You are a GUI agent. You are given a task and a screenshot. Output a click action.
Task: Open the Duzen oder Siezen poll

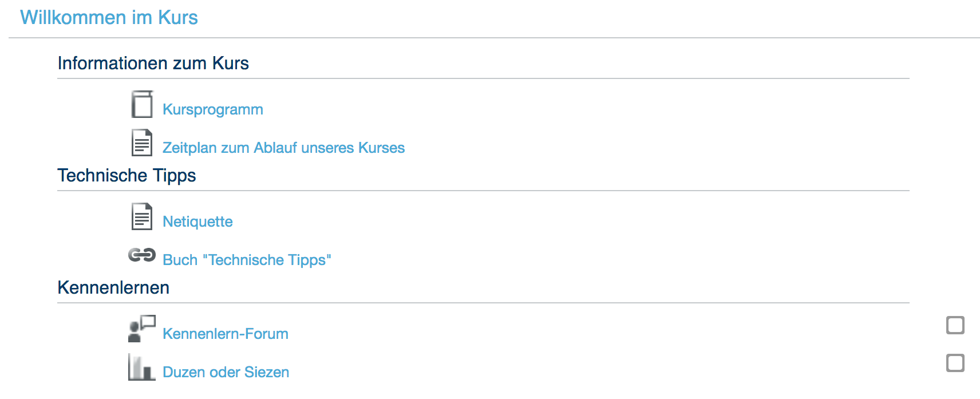tap(226, 372)
